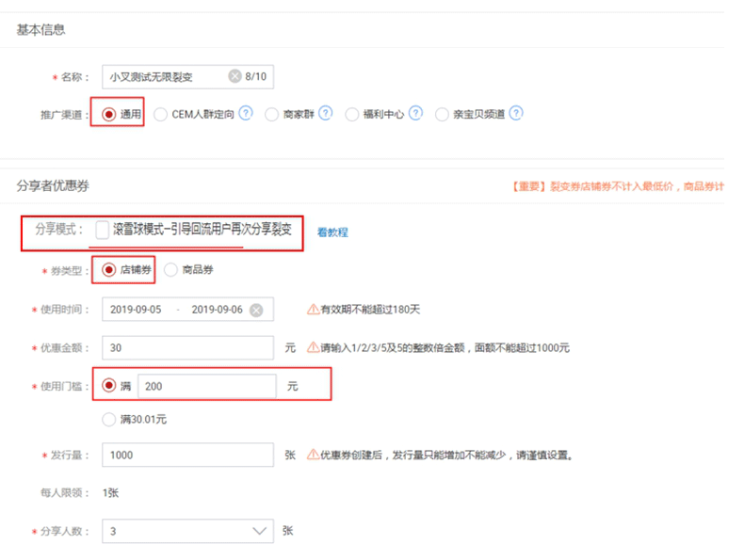The height and width of the screenshot is (560, 744).
Task: Click help icon next to 亲宝贝频道
Action: tap(515, 114)
